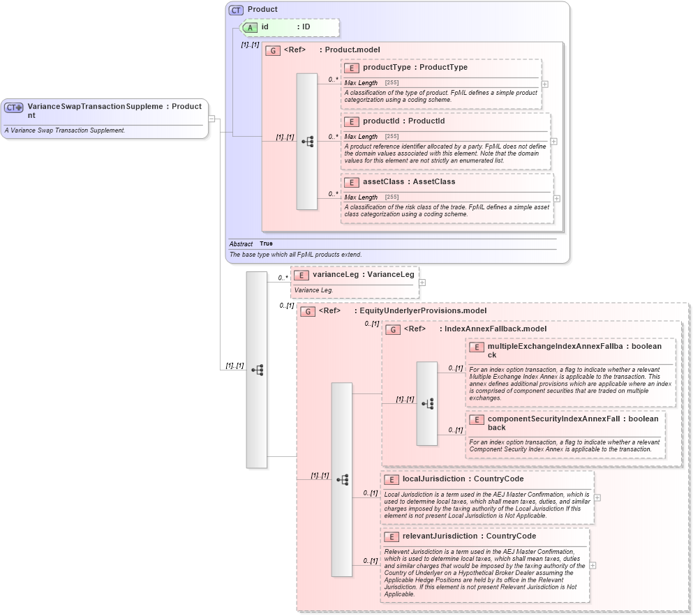Select the id attribute name
This screenshot has height=616, width=693.
coord(264,27)
